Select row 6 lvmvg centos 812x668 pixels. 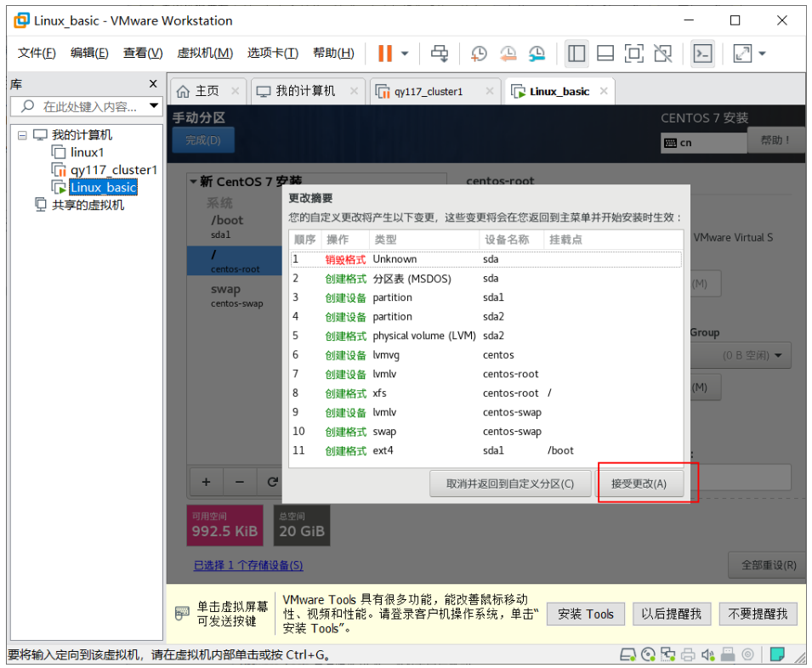(485, 355)
